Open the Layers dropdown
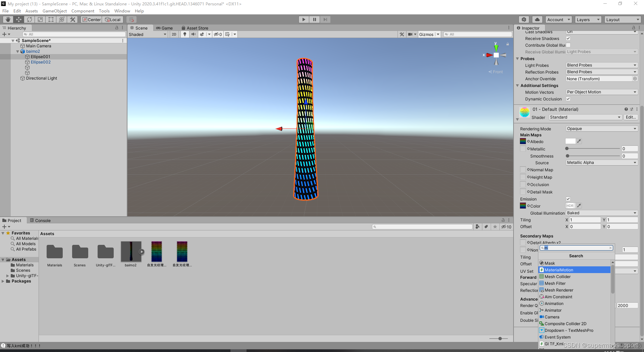This screenshot has height=352, width=644. click(x=588, y=19)
